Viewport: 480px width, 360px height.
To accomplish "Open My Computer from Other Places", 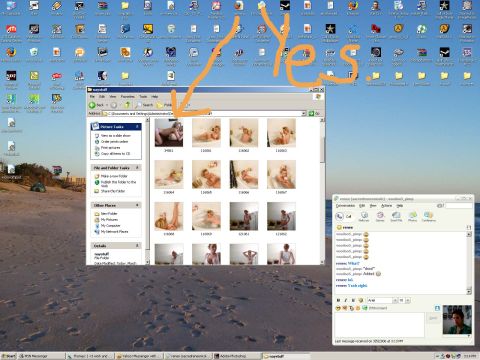I will click(110, 226).
